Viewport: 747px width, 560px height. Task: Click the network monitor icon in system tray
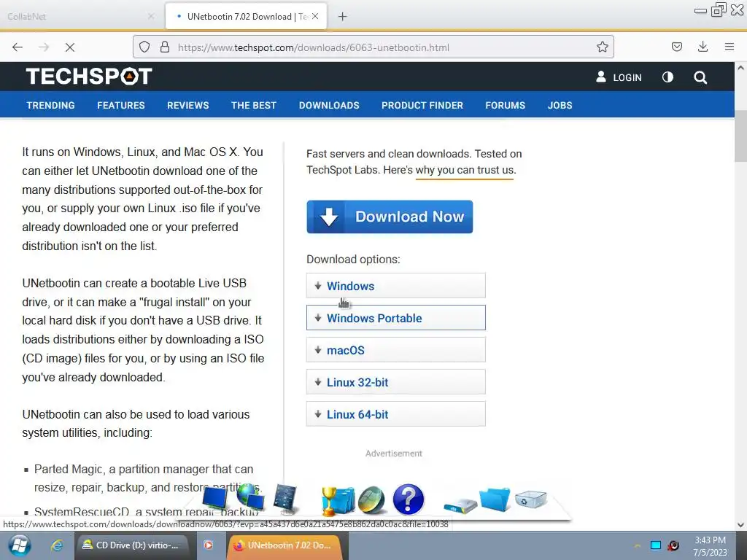click(656, 545)
